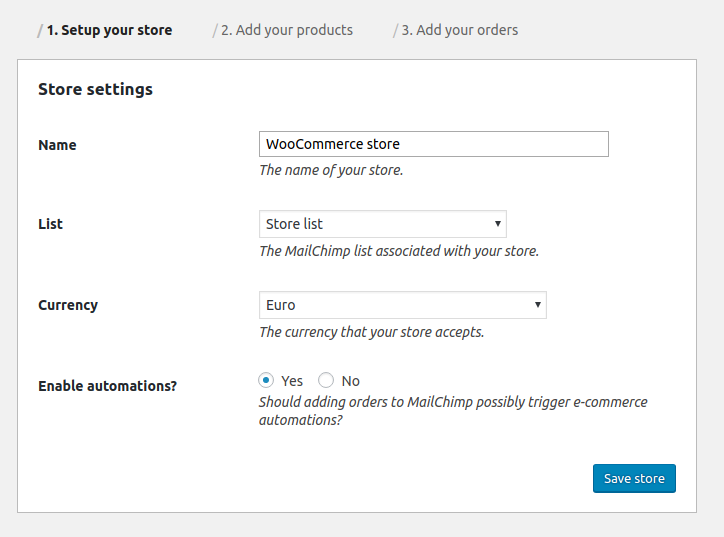Click the Save store button
724x537 pixels.
point(634,478)
